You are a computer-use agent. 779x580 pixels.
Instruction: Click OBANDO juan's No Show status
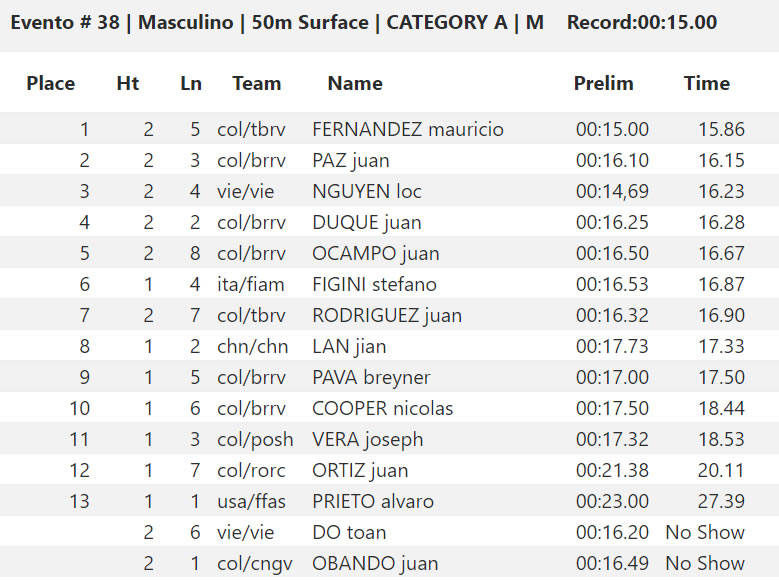(705, 564)
